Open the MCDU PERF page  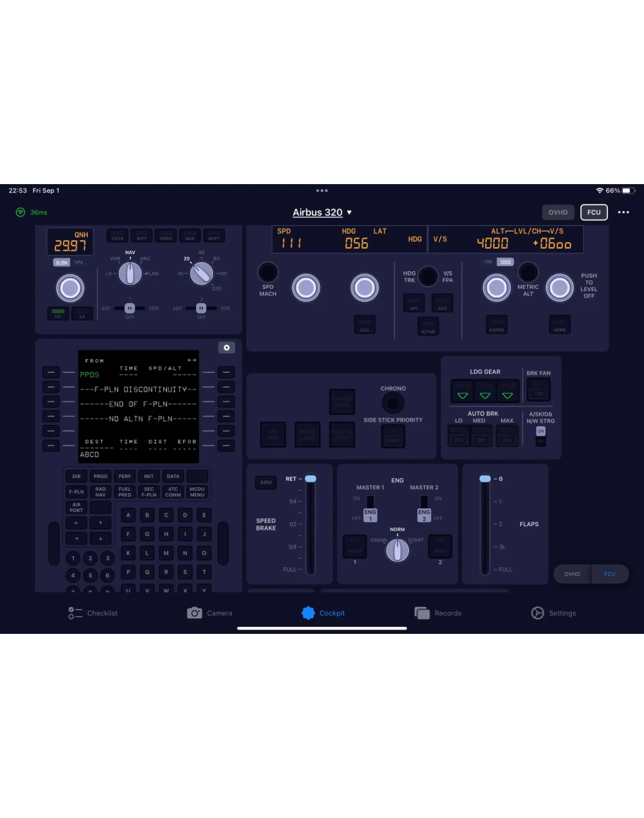[125, 477]
